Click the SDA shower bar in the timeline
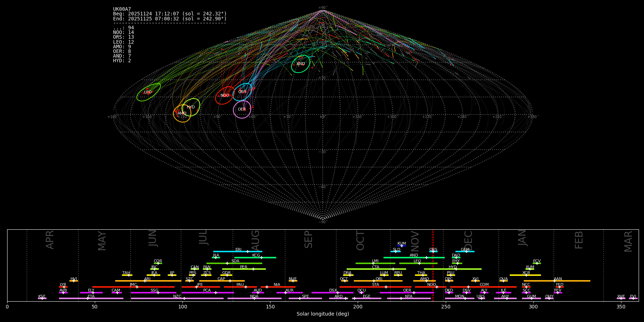 point(234,263)
